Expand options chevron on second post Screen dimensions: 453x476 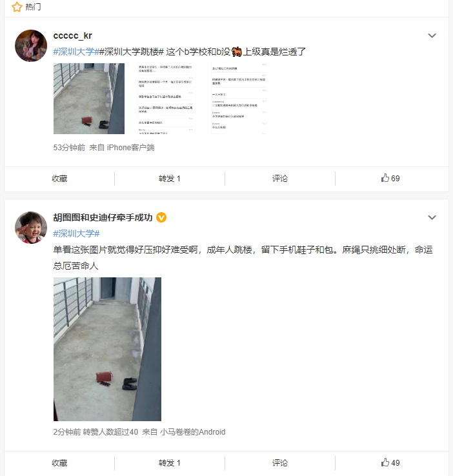click(x=432, y=217)
